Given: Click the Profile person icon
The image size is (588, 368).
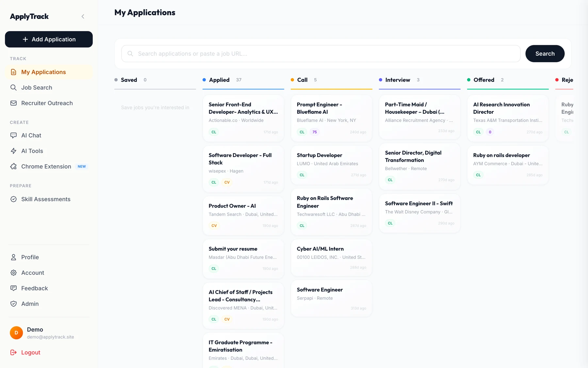Looking at the screenshot, I should pyautogui.click(x=13, y=257).
